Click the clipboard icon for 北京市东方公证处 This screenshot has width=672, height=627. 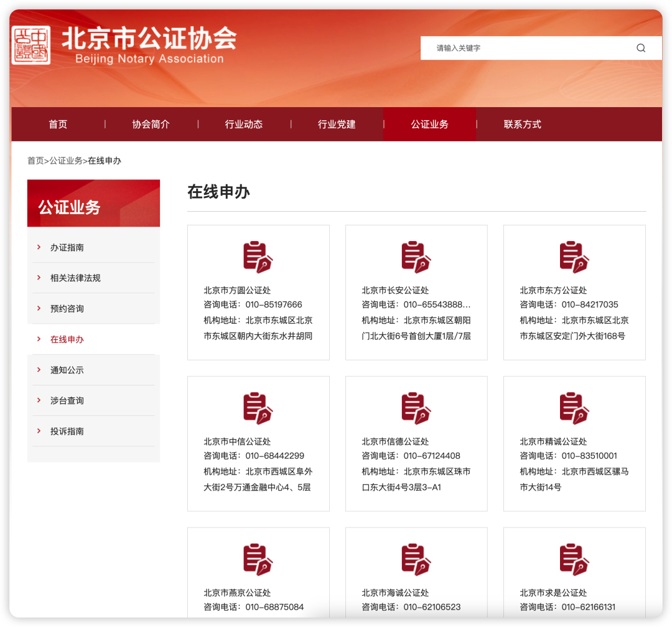[574, 257]
